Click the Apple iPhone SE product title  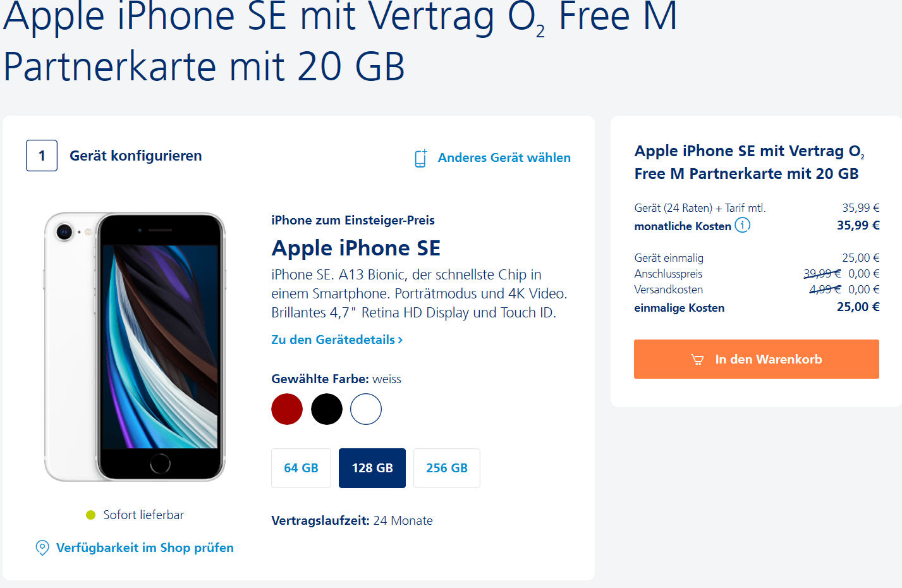point(356,248)
